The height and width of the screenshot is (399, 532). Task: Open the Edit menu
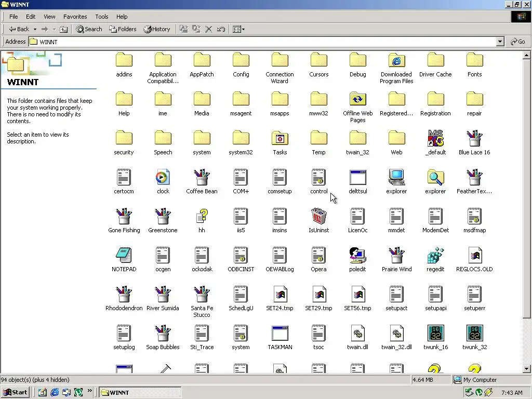pos(31,17)
